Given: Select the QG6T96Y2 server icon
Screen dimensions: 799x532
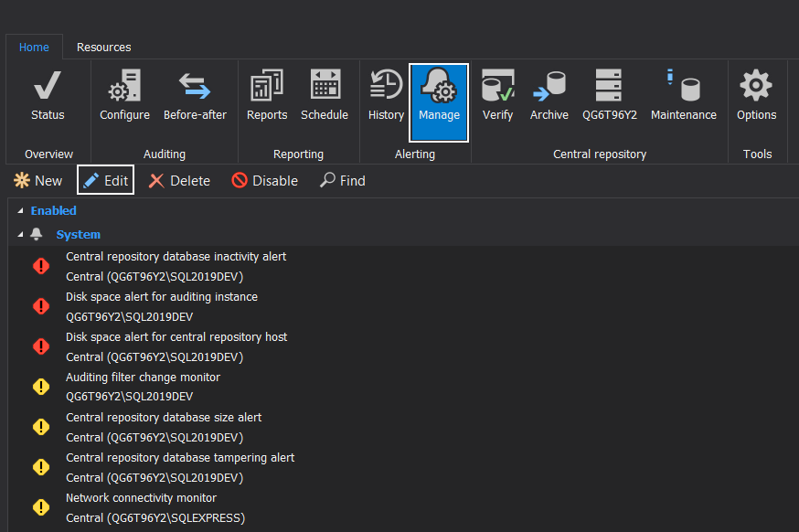Looking at the screenshot, I should (x=609, y=87).
